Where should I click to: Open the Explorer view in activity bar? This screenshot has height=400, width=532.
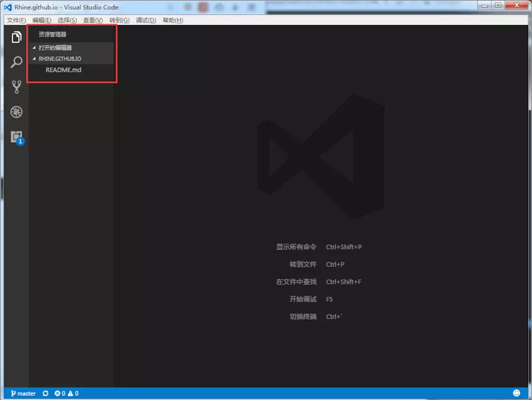click(16, 37)
